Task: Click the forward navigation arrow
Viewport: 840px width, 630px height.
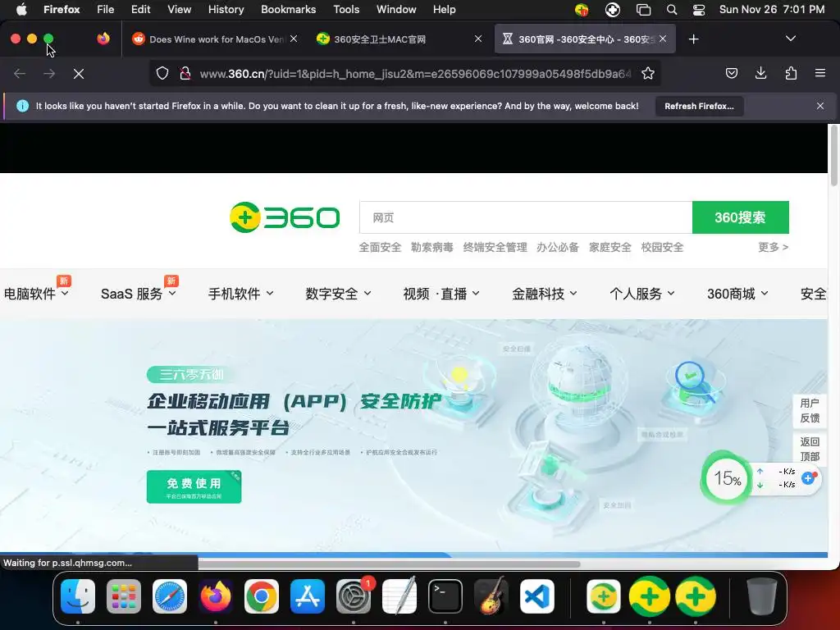Action: click(49, 74)
